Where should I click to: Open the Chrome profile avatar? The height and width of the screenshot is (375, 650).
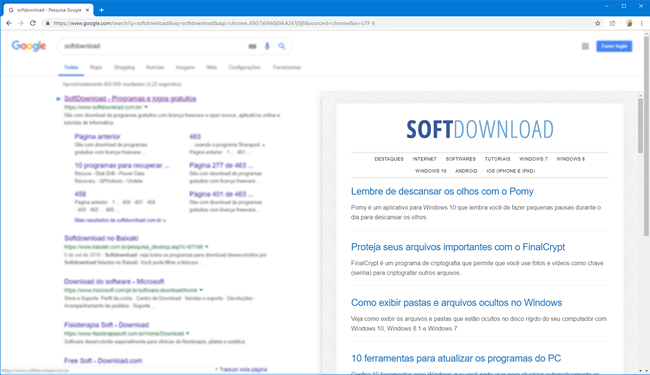[629, 23]
